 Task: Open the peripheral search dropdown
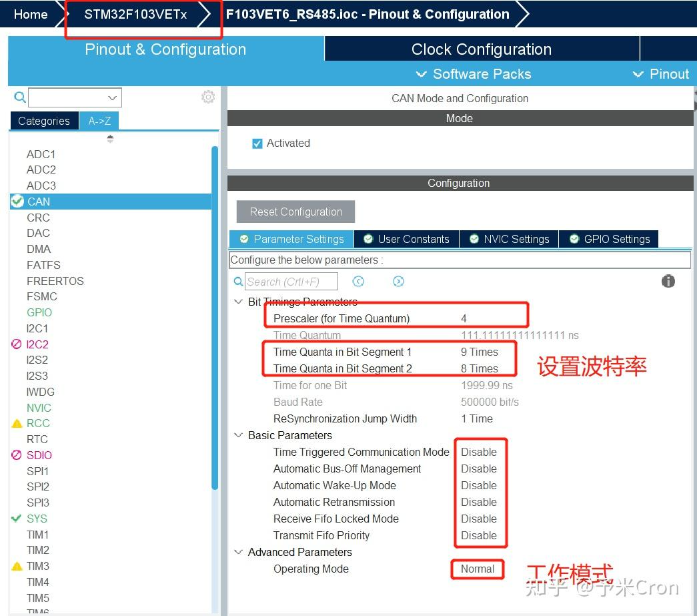pos(113,97)
